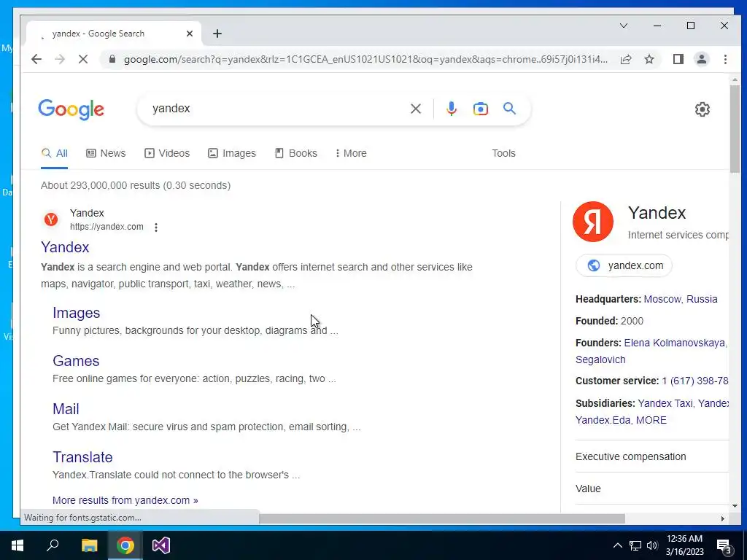Open the Images sitelink

coord(76,313)
